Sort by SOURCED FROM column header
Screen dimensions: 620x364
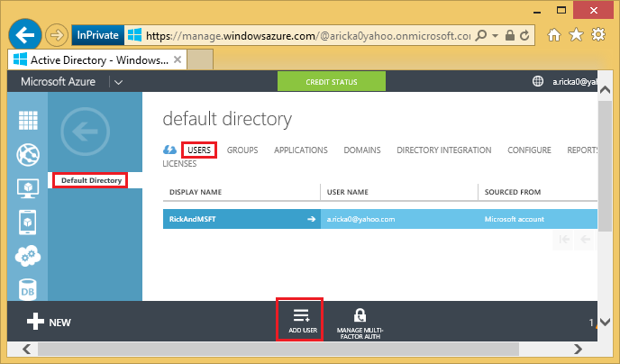click(513, 192)
